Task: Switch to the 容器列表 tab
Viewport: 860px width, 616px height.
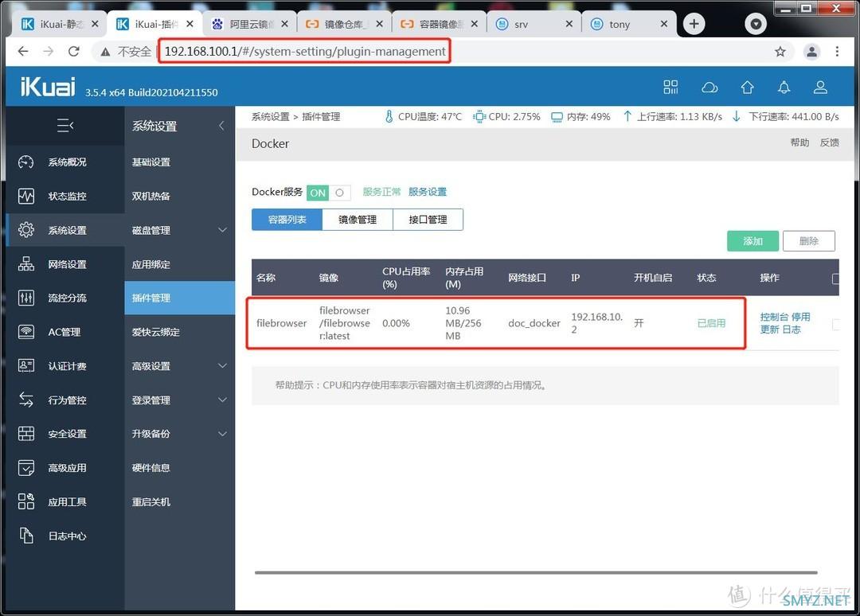Action: pyautogui.click(x=287, y=219)
